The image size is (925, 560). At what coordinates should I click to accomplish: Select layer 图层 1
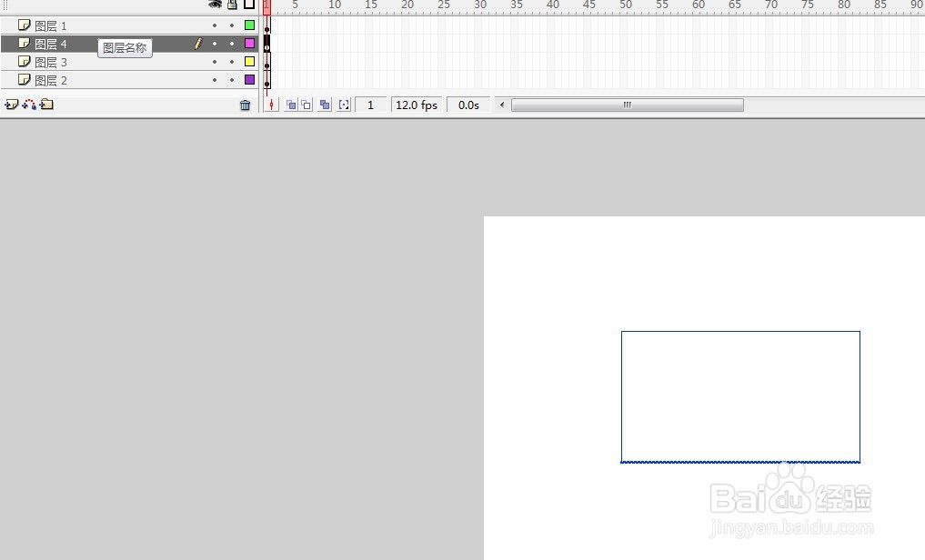(x=129, y=25)
